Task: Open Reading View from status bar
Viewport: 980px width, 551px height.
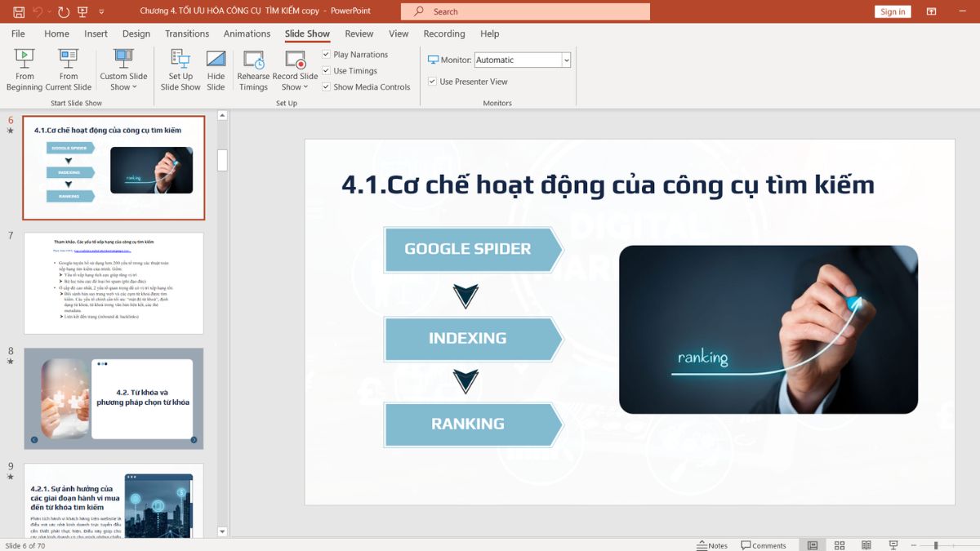Action: point(866,545)
